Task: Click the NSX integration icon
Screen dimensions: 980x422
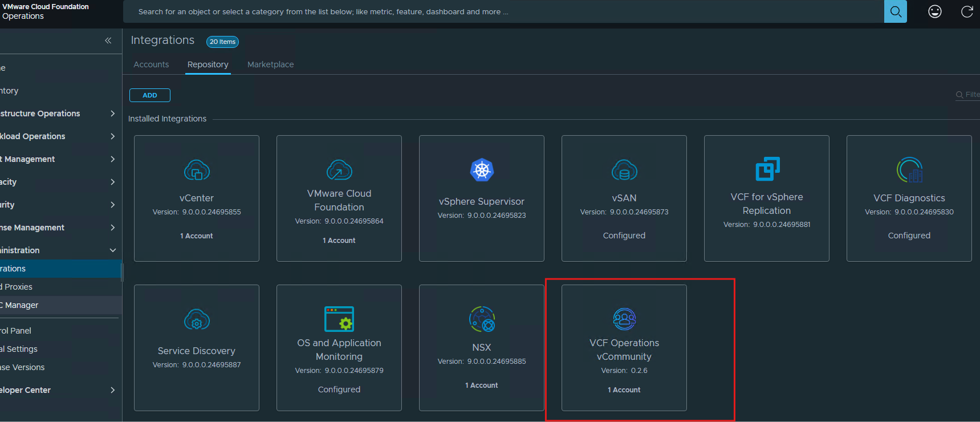Action: pos(482,319)
